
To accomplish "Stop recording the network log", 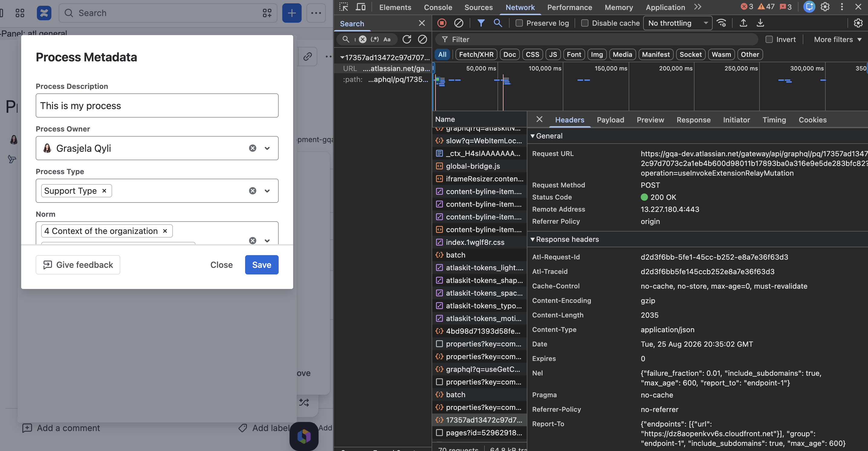I will 442,23.
